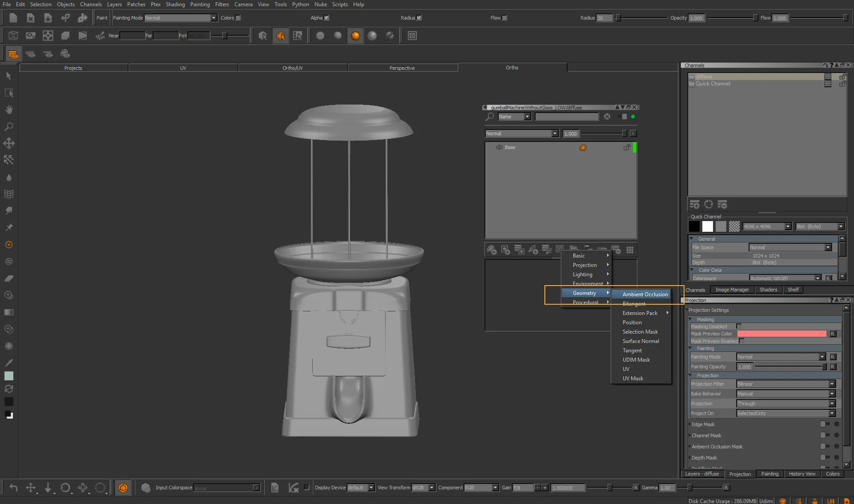Viewport: 854px width, 504px height.
Task: Click the search magnifier in layers panel
Action: pos(490,117)
